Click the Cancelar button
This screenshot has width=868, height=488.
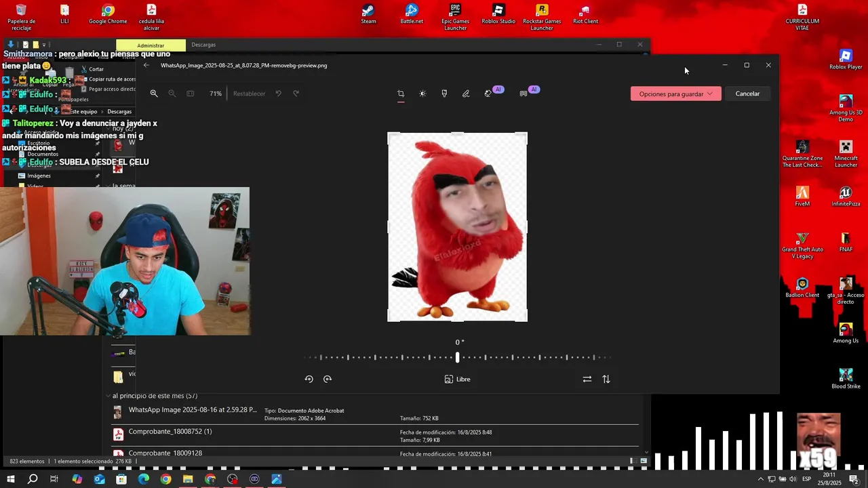pos(747,94)
